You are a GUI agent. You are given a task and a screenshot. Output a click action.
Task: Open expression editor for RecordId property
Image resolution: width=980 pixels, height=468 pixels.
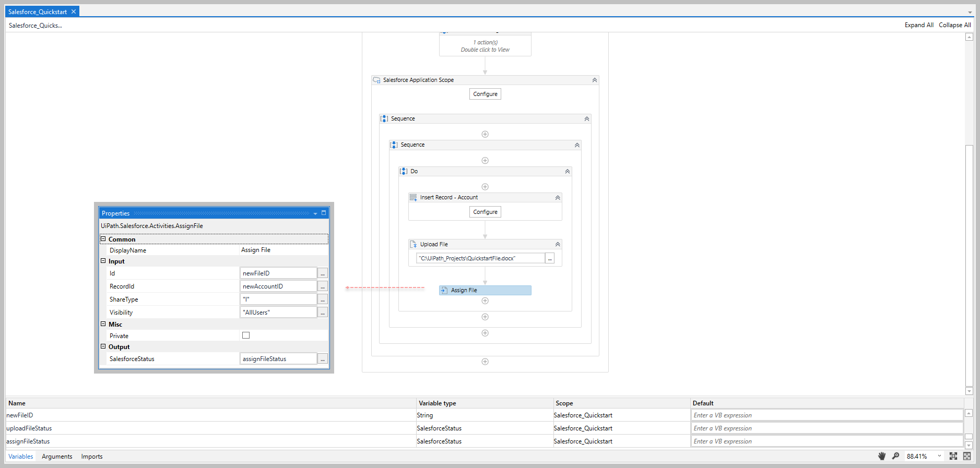323,286
